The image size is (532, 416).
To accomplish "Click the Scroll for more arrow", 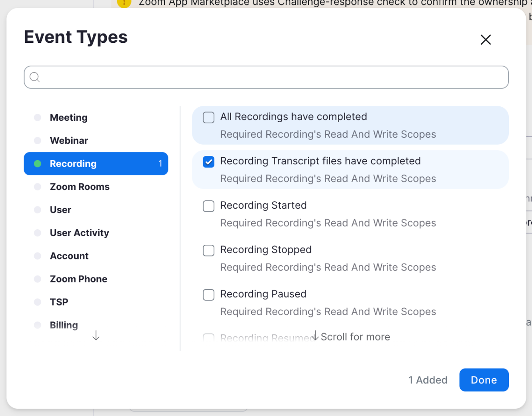I will pos(316,336).
